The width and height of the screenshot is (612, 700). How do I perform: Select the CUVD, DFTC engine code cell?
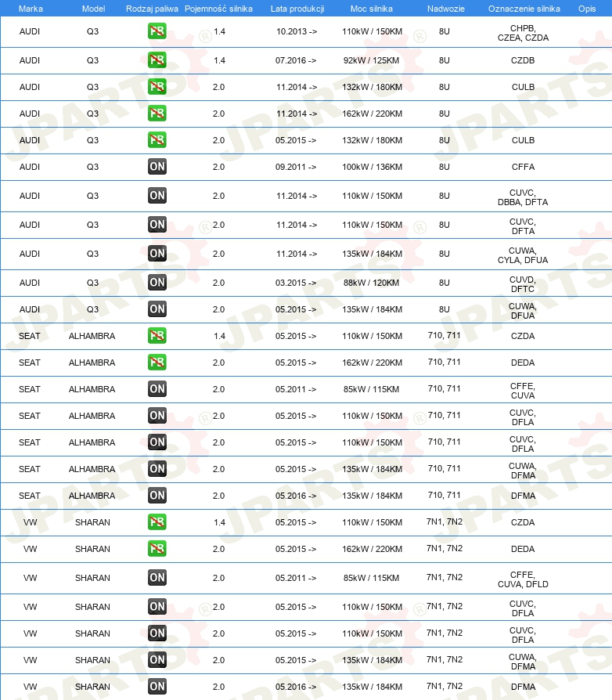pyautogui.click(x=523, y=284)
